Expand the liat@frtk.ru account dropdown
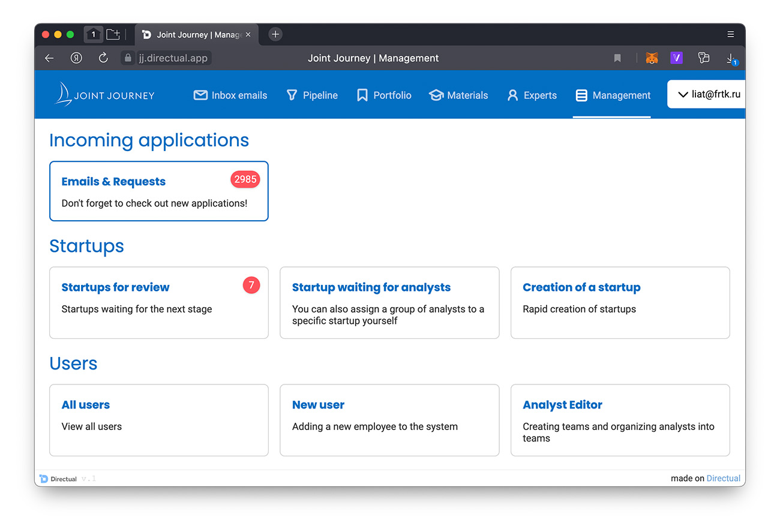This screenshot has width=780, height=532. 708,95
